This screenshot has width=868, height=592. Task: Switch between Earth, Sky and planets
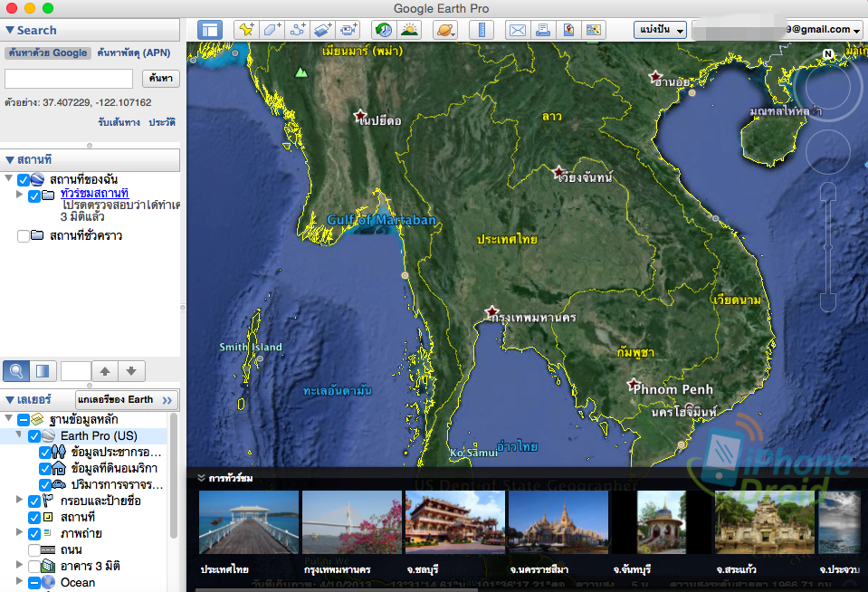tap(445, 30)
